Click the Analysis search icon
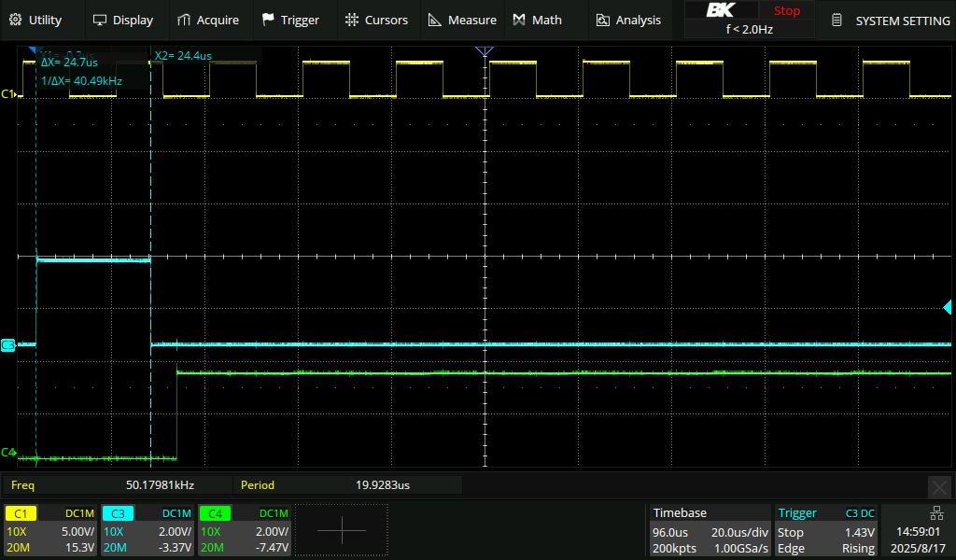The image size is (956, 560). (602, 21)
